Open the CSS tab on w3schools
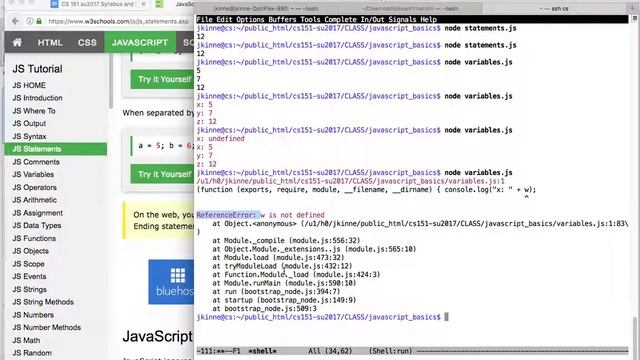The height and width of the screenshot is (360, 640). point(87,42)
